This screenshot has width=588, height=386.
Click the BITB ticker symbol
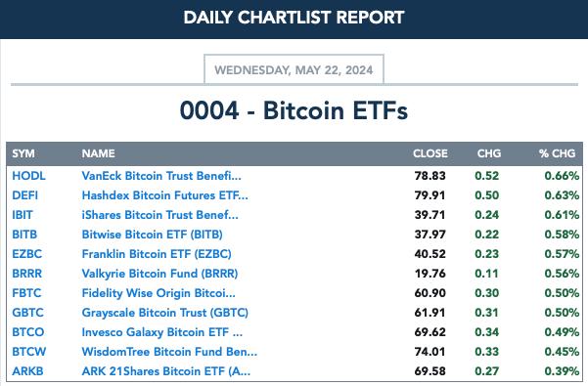point(24,235)
